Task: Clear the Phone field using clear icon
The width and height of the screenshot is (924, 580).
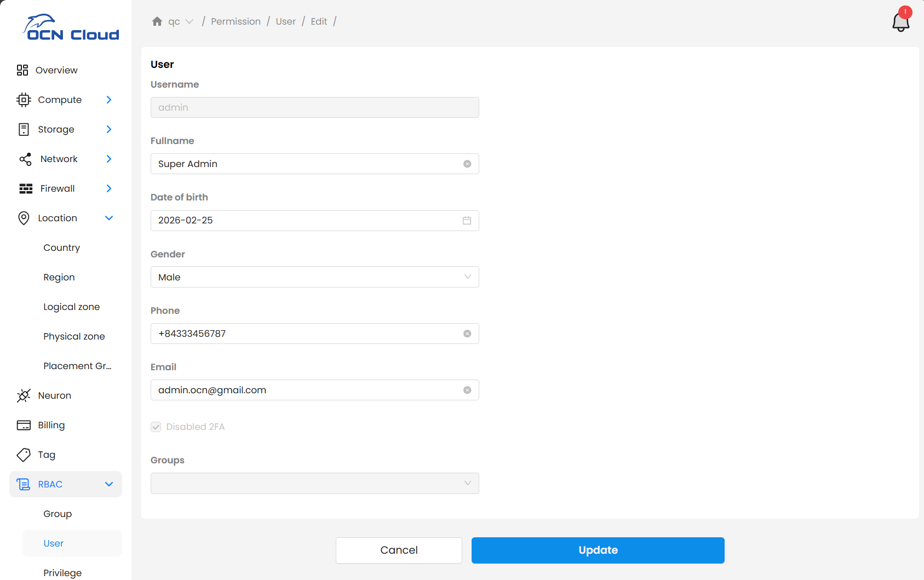Action: pos(467,334)
